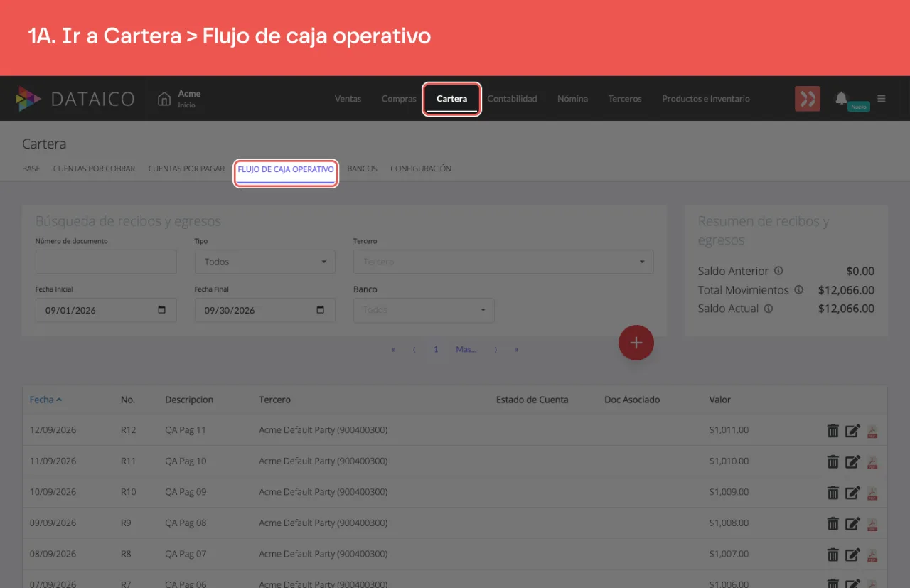
Task: Open the hamburger menu in header
Action: [882, 99]
